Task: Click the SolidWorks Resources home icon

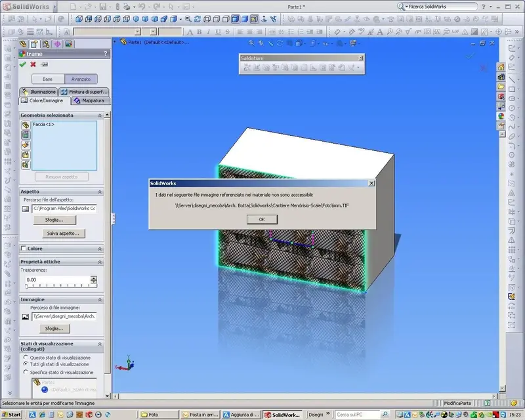Action: pyautogui.click(x=501, y=68)
